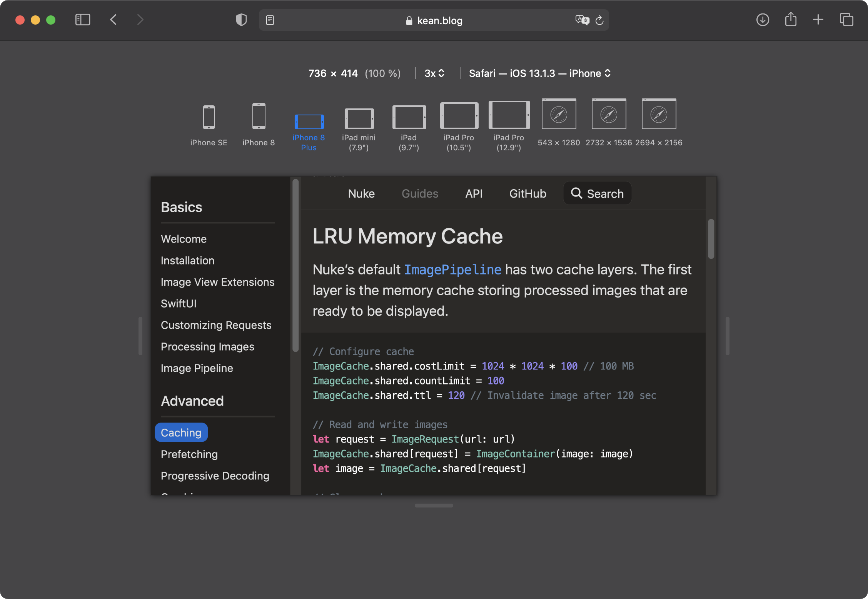Show the tab overview icon
The height and width of the screenshot is (599, 868).
click(x=846, y=20)
